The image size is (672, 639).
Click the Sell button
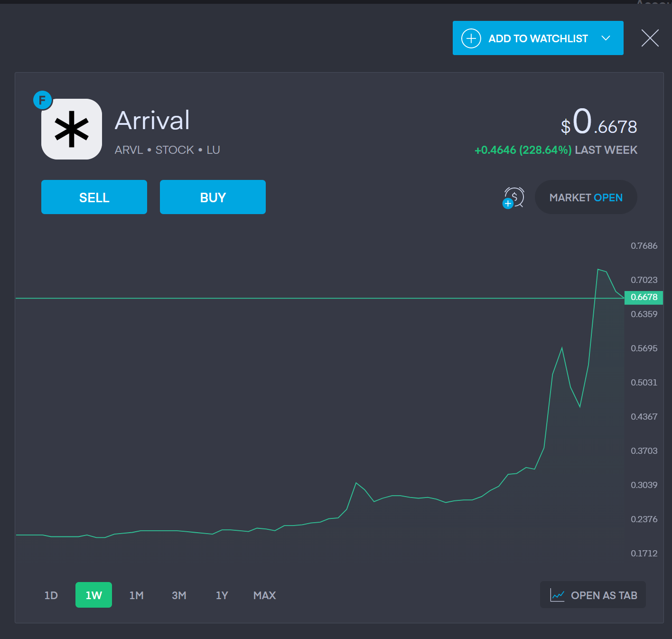94,197
